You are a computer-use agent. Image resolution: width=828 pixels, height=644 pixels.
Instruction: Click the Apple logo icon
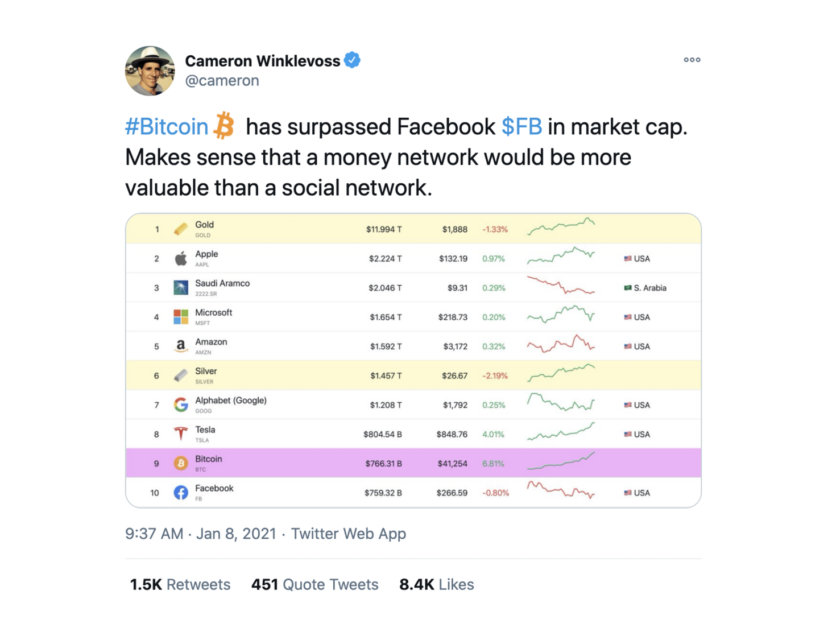[181, 258]
